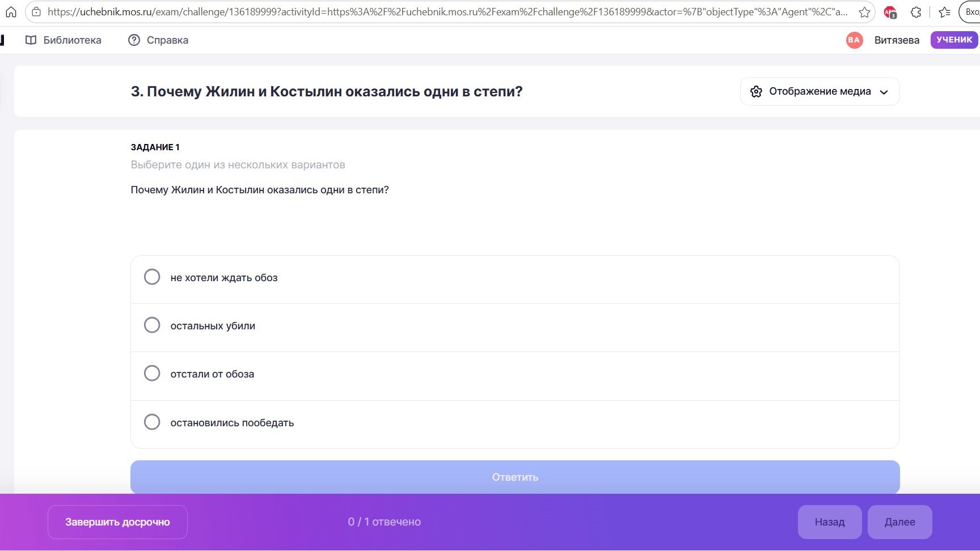Click the browser home icon
Image resolution: width=980 pixels, height=551 pixels.
(x=11, y=12)
